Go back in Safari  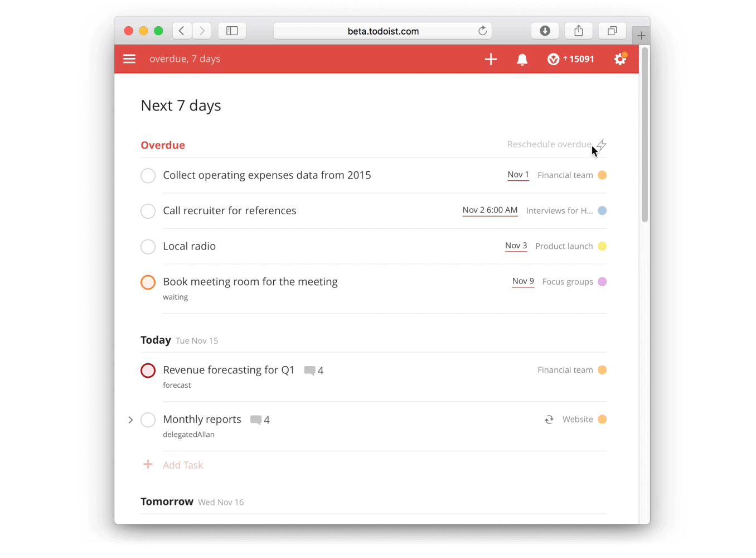pyautogui.click(x=182, y=31)
